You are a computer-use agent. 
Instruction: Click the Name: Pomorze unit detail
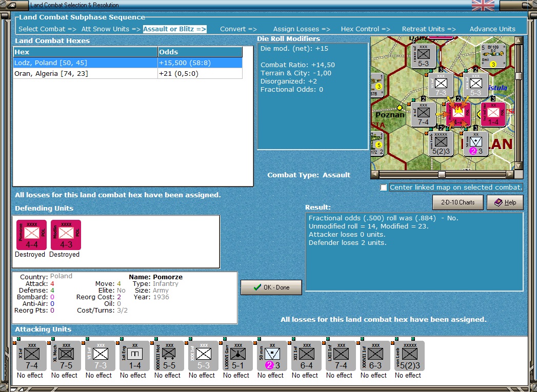coord(156,277)
